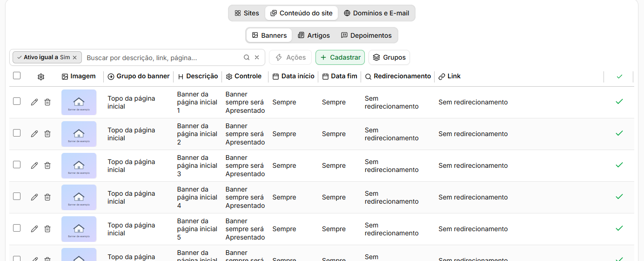644x261 pixels.
Task: Edit the Banner da página inicial 3 row
Action: click(x=34, y=165)
